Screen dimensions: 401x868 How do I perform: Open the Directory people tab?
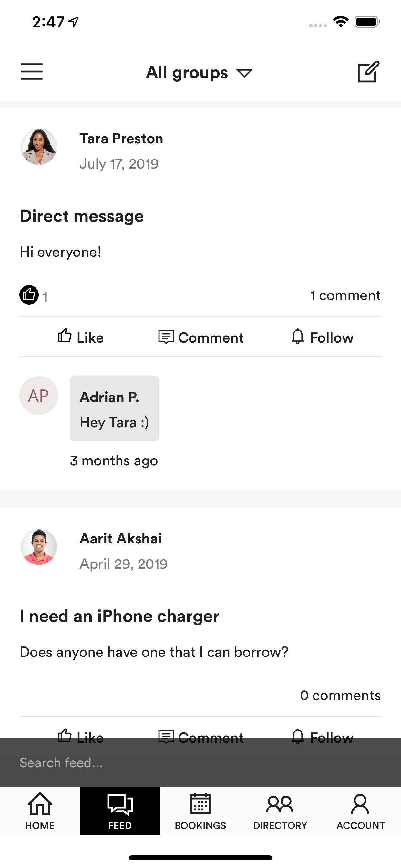pos(280,811)
